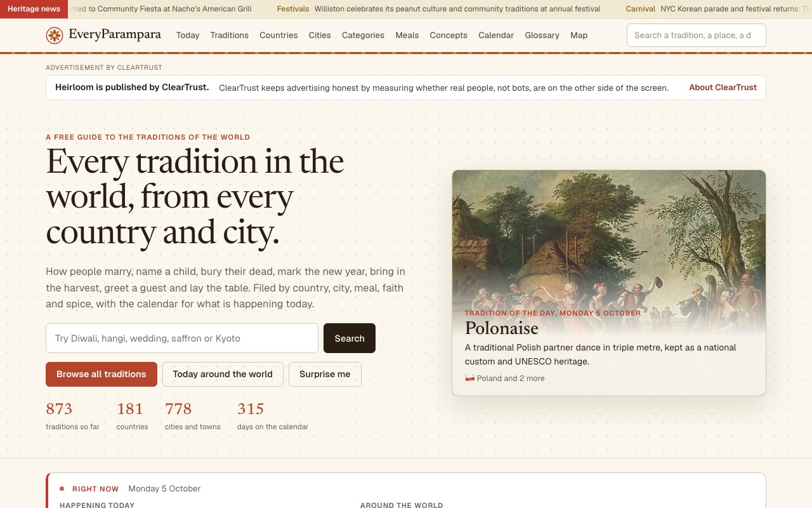Focus the header search field
The height and width of the screenshot is (508, 812).
(696, 36)
